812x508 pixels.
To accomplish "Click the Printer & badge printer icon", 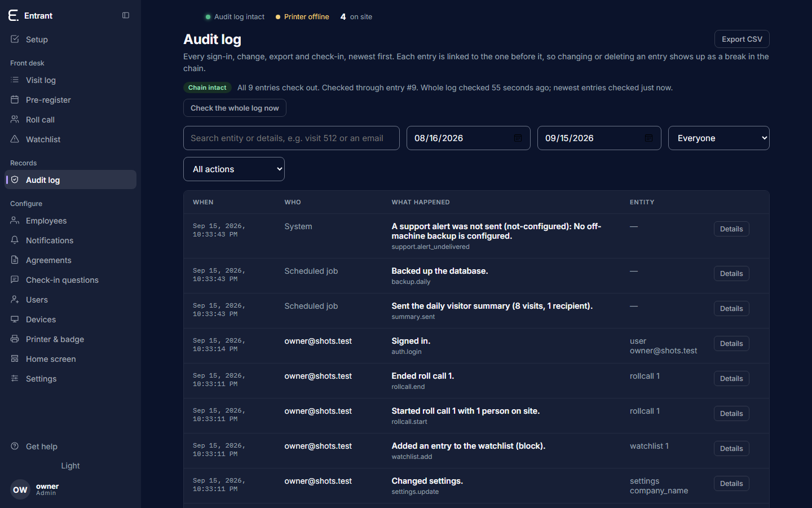I will [15, 339].
